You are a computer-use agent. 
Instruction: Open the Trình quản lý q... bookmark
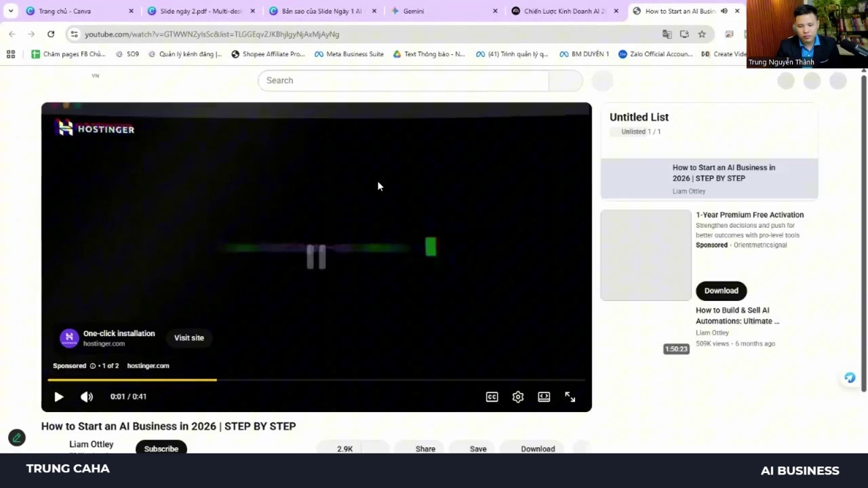(x=512, y=54)
